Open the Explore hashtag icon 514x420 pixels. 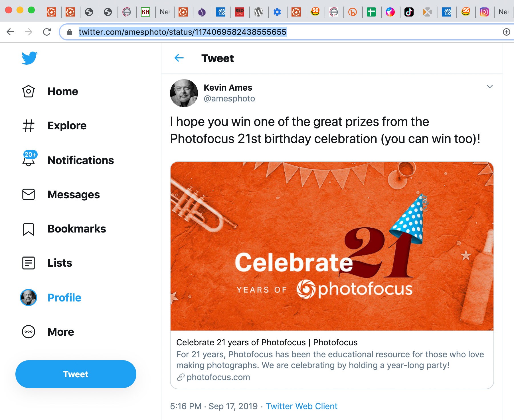coord(29,126)
